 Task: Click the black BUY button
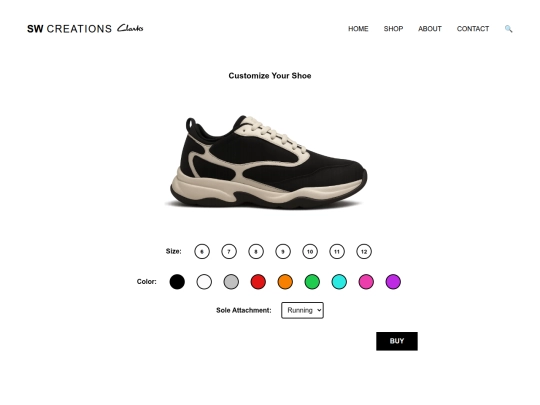(x=397, y=341)
